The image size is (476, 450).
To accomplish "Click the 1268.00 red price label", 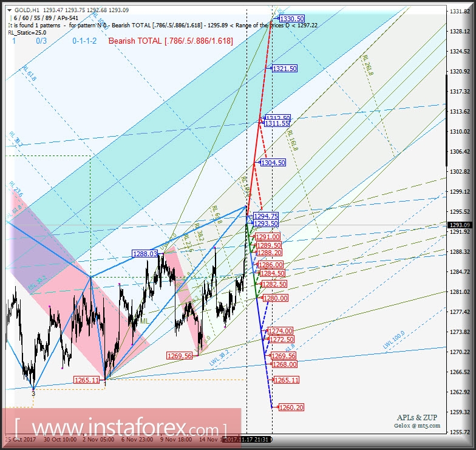I will (284, 364).
